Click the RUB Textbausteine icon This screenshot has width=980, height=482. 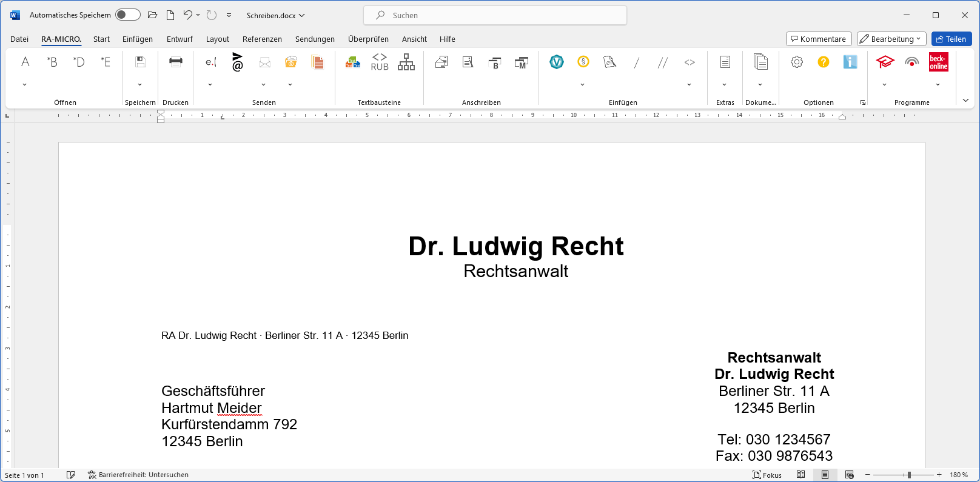[380, 62]
